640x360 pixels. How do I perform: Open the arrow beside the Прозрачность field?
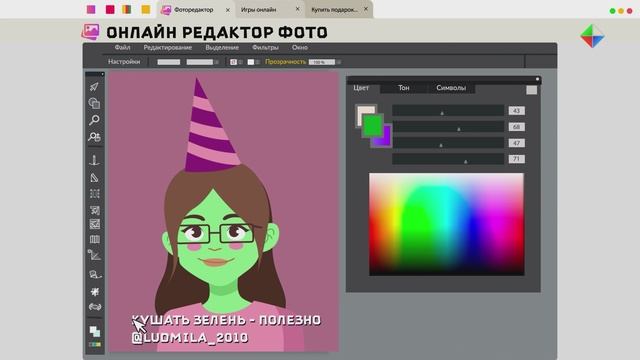tap(339, 62)
